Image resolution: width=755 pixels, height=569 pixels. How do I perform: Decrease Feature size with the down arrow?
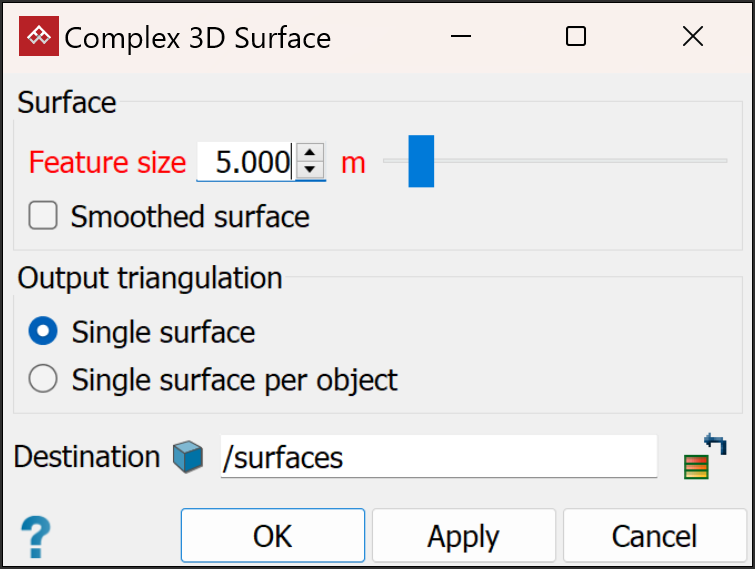pos(311,170)
